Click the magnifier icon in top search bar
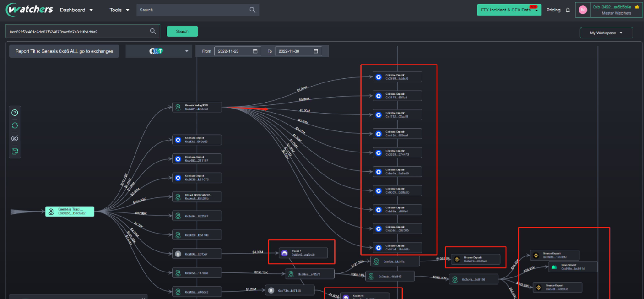 point(252,10)
